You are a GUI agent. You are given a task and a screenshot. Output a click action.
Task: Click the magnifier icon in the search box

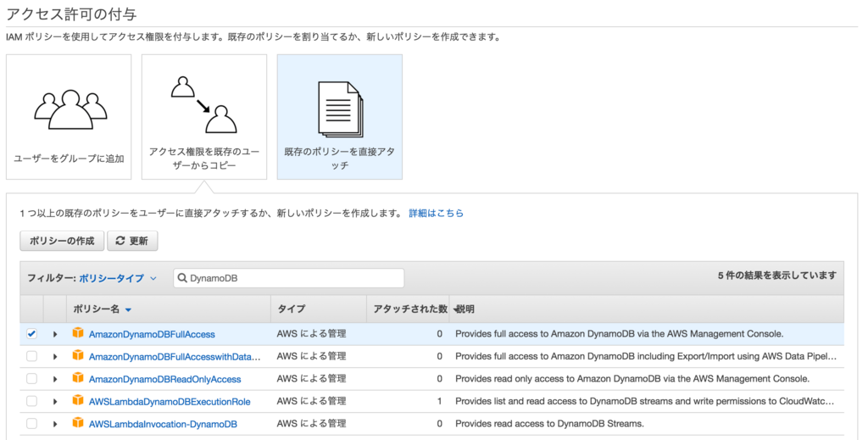183,278
